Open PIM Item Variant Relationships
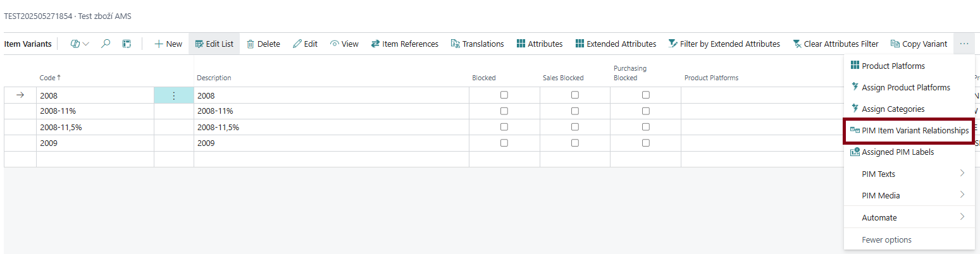This screenshot has width=980, height=254. 909,131
